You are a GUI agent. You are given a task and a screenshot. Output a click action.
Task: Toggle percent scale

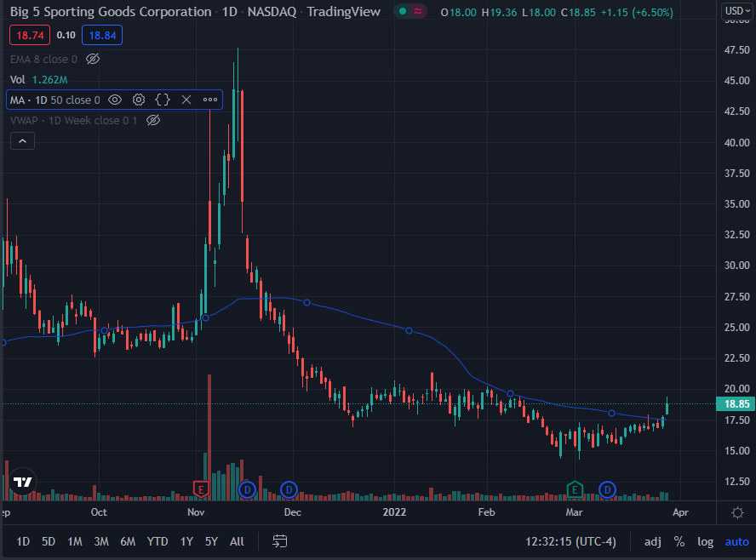coord(679,541)
